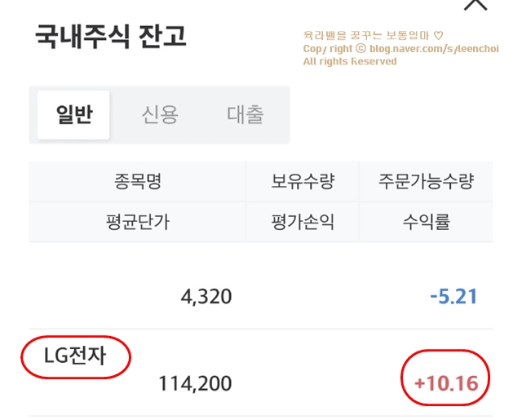Click the 종목명 column header
This screenshot has height=420, width=522.
138,182
